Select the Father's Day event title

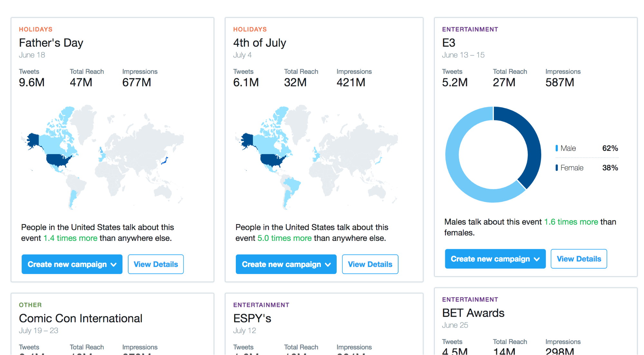coord(51,43)
